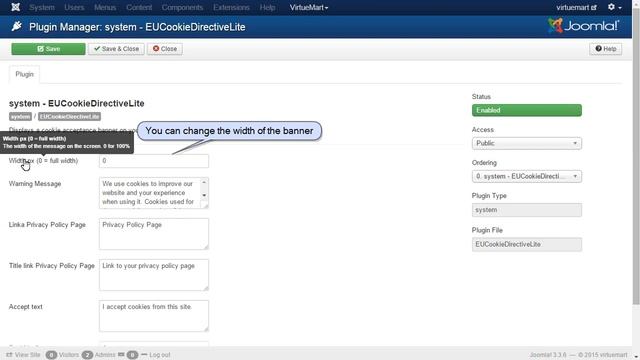The width and height of the screenshot is (640, 360).
Task: Click the Title link Privacy Policy Page text area
Action: click(x=153, y=275)
